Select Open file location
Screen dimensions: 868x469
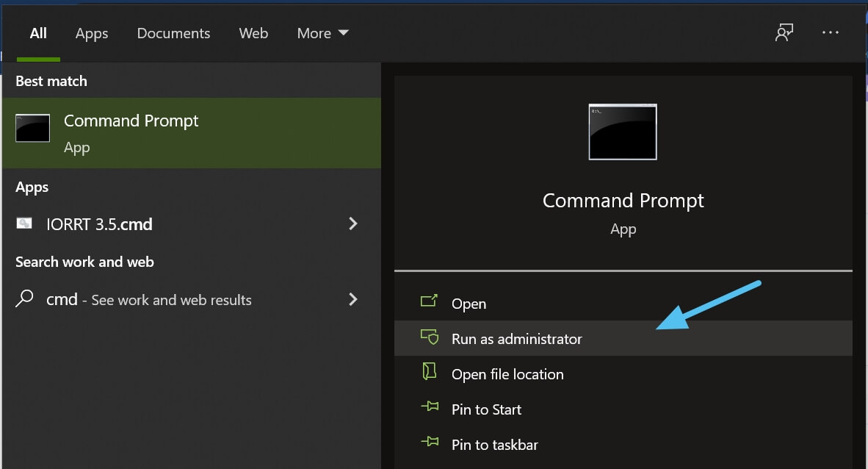pos(623,373)
